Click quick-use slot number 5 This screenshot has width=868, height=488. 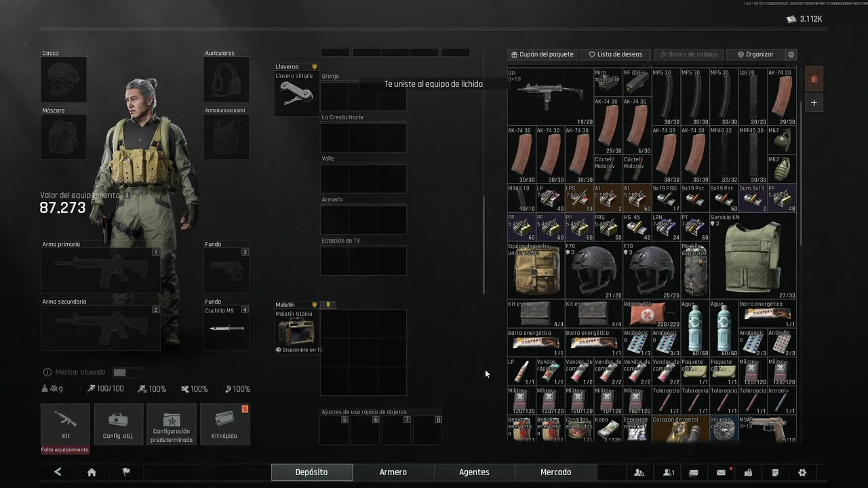click(334, 430)
